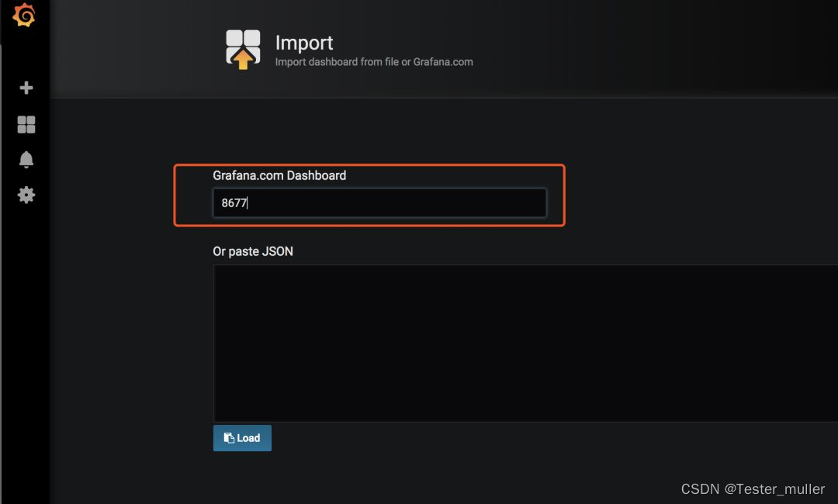Open the Alerting bell icon in sidebar

pyautogui.click(x=26, y=160)
